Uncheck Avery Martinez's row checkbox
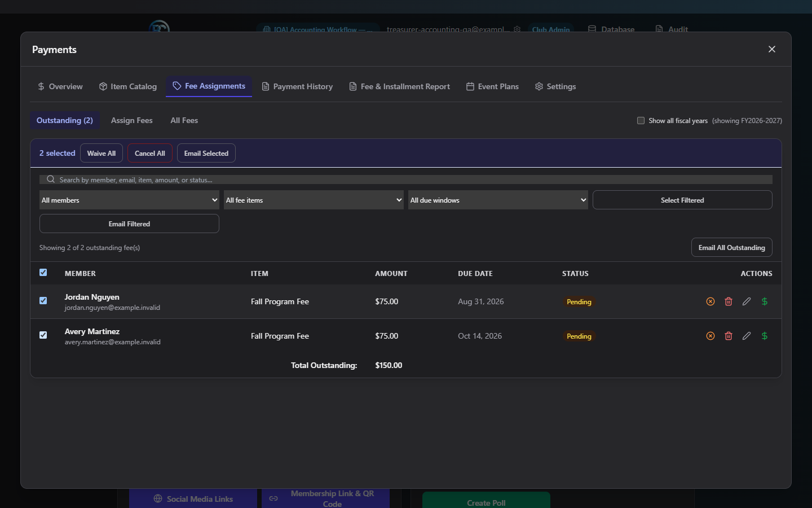This screenshot has height=508, width=812. click(43, 335)
